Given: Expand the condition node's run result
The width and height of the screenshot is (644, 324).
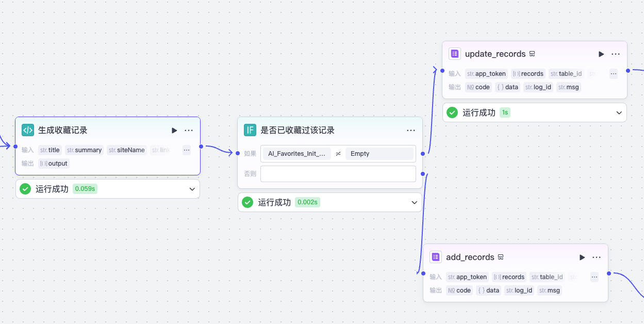Looking at the screenshot, I should tap(414, 202).
